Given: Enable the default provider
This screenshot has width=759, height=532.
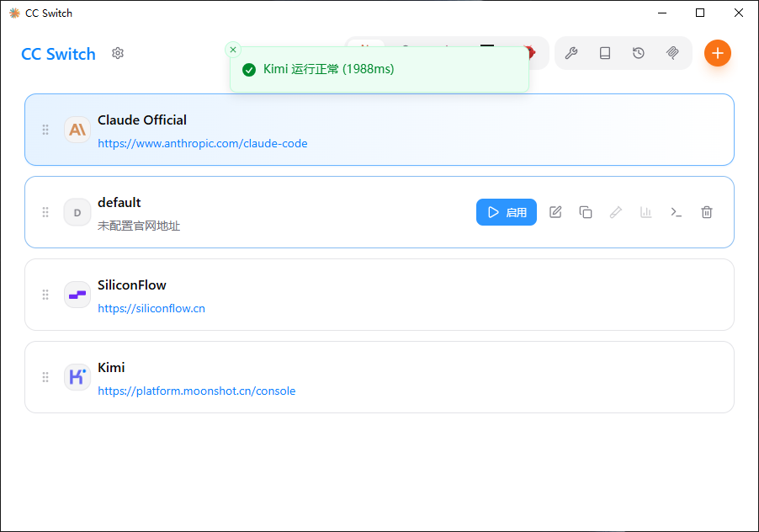Looking at the screenshot, I should point(507,212).
